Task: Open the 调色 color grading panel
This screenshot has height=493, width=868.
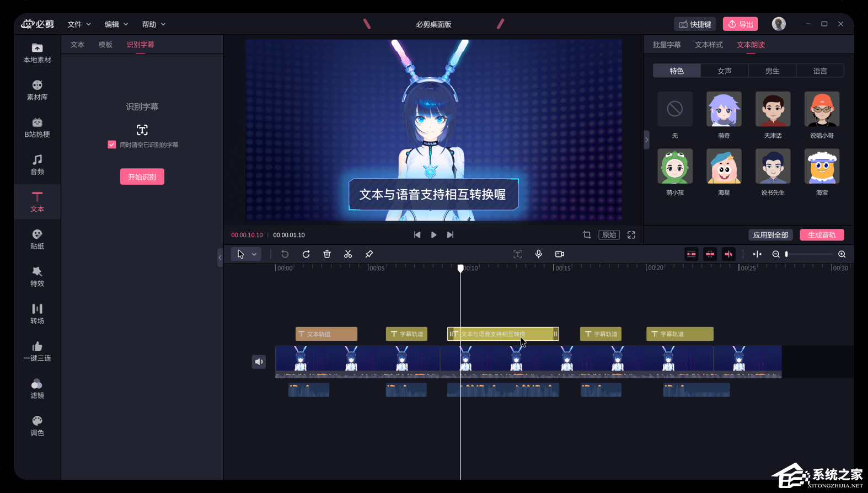Action: (37, 426)
